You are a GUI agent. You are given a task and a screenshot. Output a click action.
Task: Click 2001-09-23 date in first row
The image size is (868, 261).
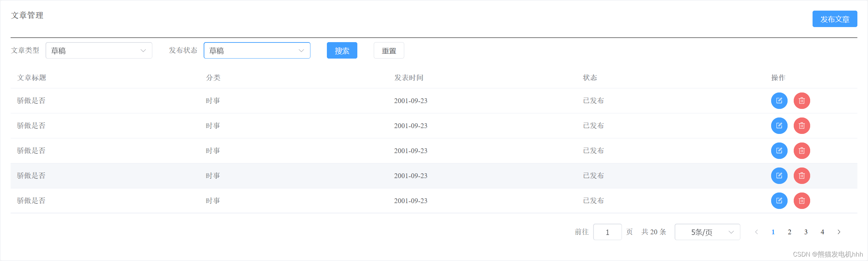[x=411, y=101]
